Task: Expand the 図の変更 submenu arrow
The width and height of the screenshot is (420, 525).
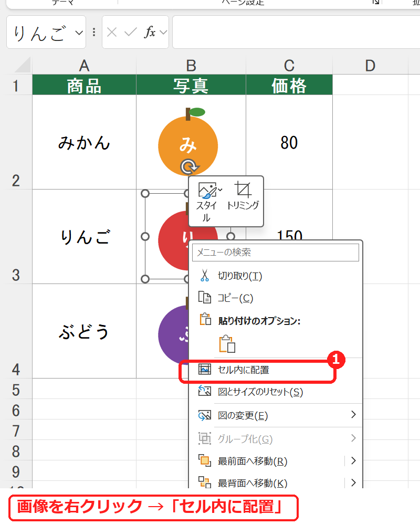Action: click(x=353, y=415)
